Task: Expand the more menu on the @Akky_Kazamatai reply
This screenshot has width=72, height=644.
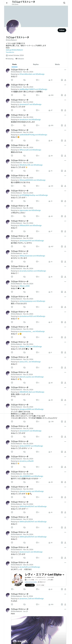Action: 65,251
